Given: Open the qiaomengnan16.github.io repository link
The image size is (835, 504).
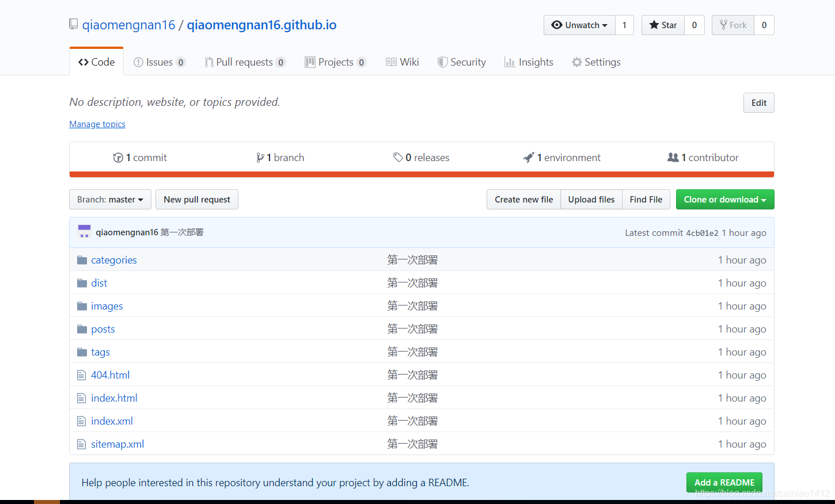Looking at the screenshot, I should coord(261,25).
